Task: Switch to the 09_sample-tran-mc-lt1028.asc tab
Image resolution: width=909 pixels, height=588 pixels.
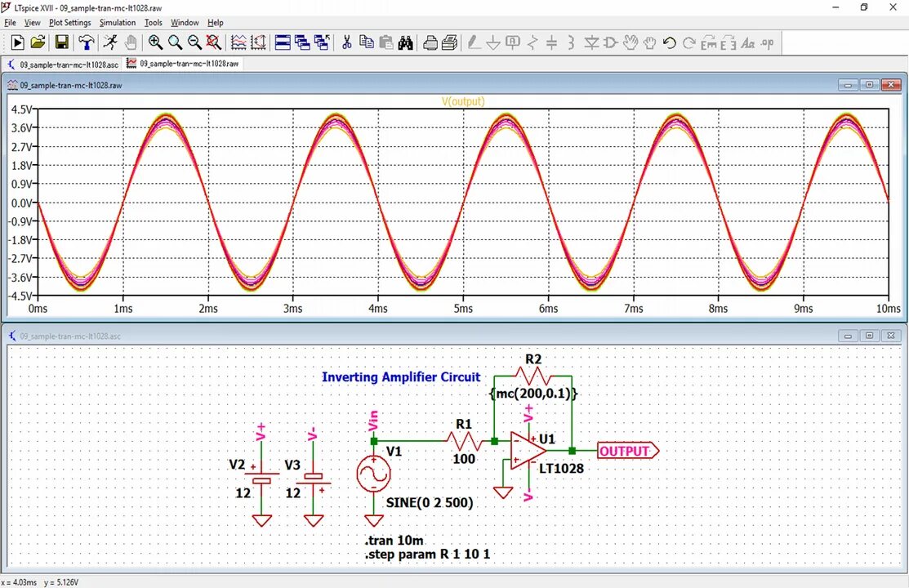Action: (63, 65)
